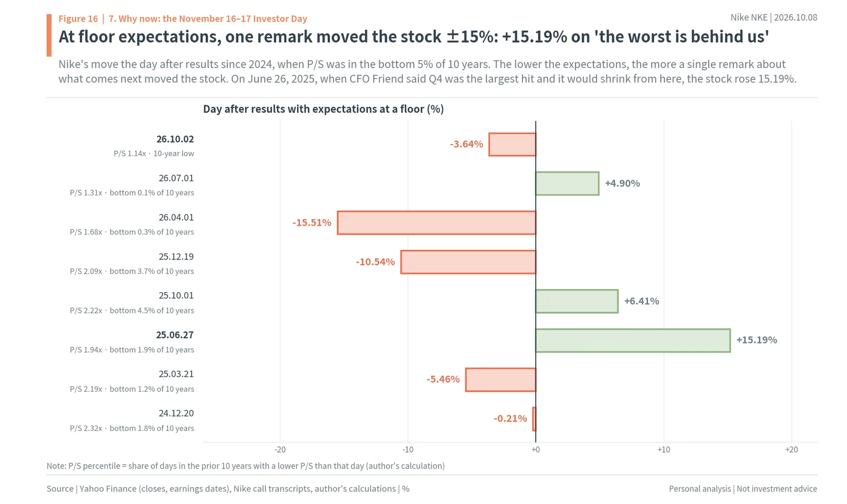Click the -3.64% bar for 26.10.02
The width and height of the screenshot is (847, 504).
[512, 145]
